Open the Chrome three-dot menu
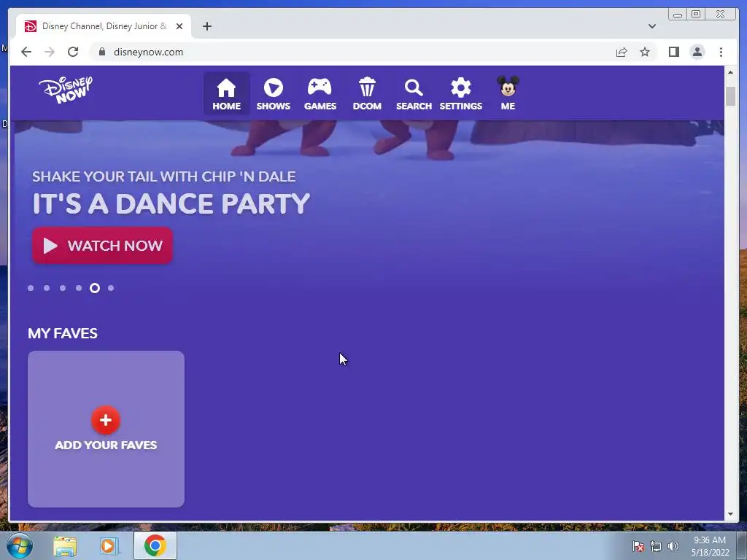 [x=721, y=52]
